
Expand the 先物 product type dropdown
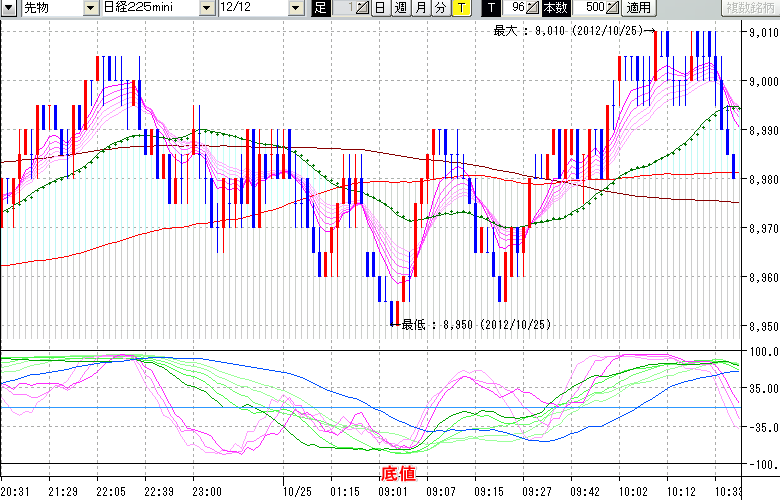[89, 8]
